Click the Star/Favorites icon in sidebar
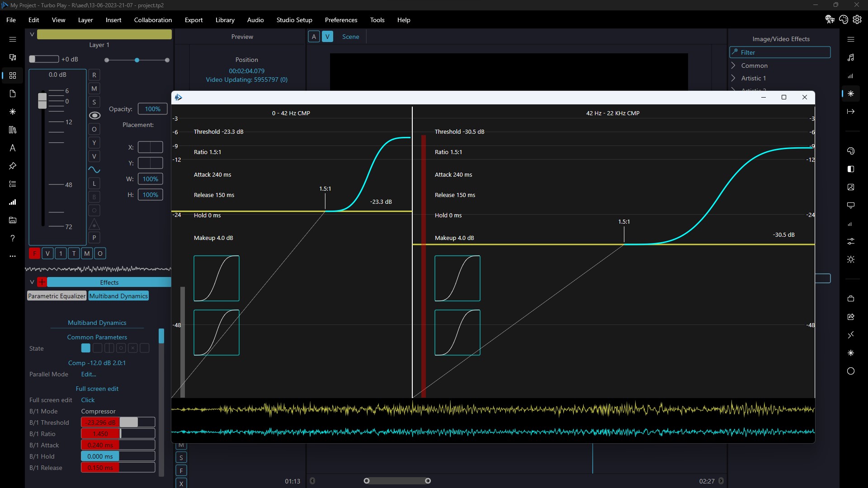The width and height of the screenshot is (868, 488). click(13, 112)
